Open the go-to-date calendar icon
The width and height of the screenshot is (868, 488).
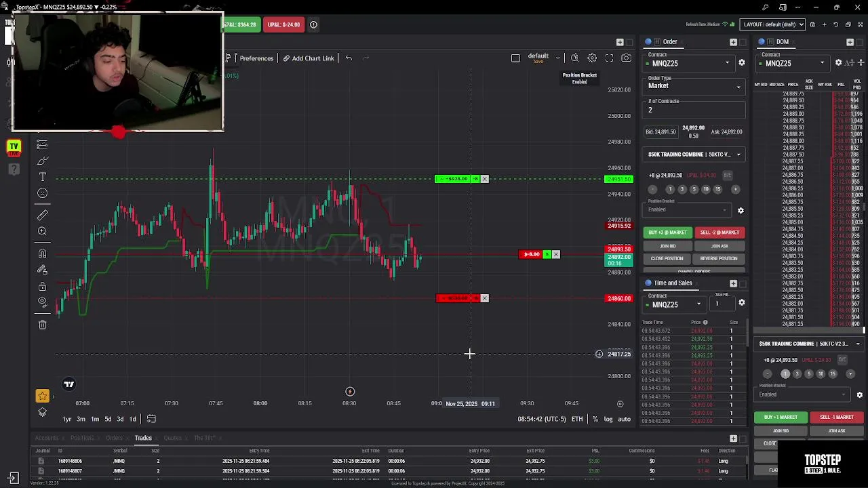click(x=151, y=419)
